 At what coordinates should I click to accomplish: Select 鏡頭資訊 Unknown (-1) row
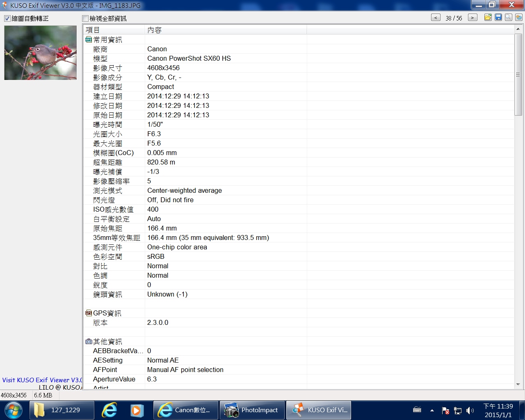298,294
